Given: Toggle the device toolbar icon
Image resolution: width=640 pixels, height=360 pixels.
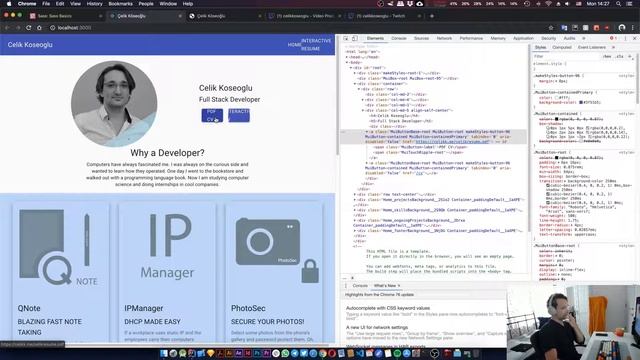Looking at the screenshot, I should tap(355, 38).
